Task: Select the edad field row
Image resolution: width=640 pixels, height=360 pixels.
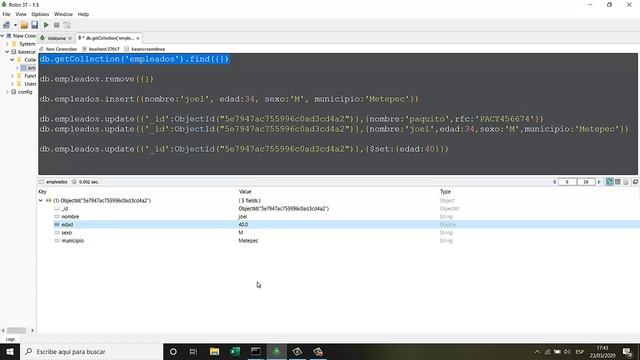Action: coord(338,224)
